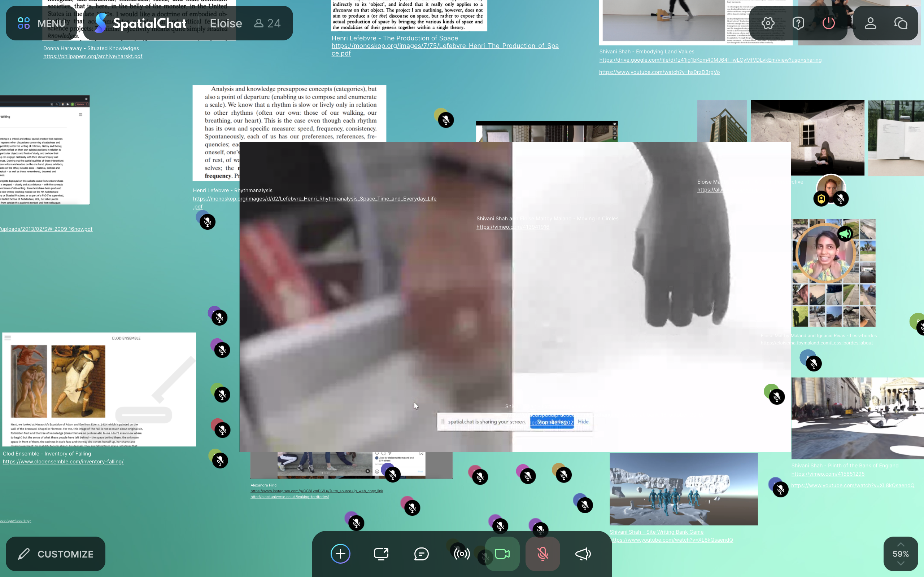Click the CUSTOMIZE button

click(56, 554)
